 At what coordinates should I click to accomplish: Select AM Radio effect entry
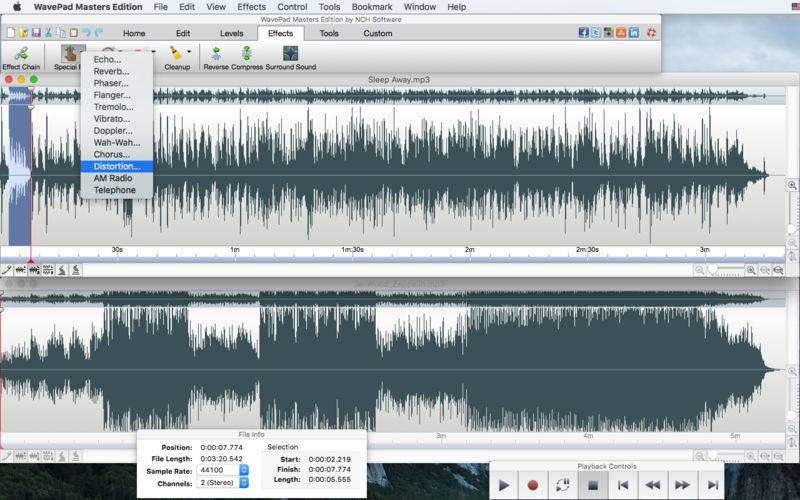tap(117, 178)
